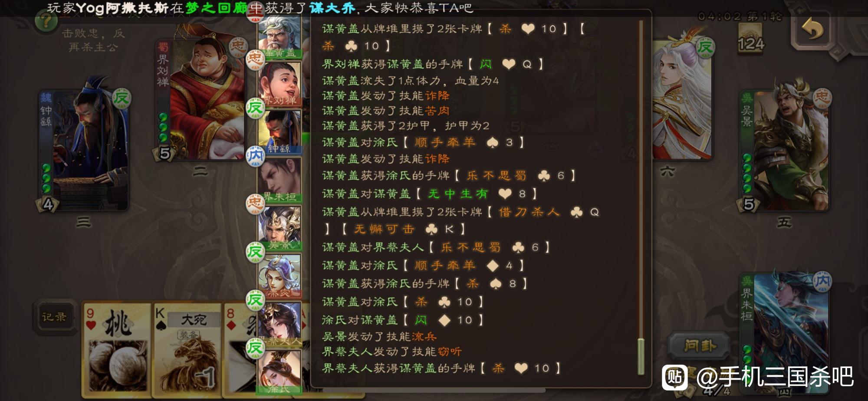Click the yellow back arrow icon
Viewport: 868px width, 401px height.
(x=812, y=30)
